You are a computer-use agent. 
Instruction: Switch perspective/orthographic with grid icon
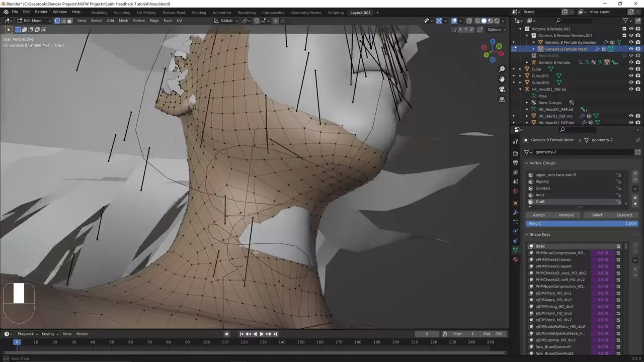pos(502,100)
